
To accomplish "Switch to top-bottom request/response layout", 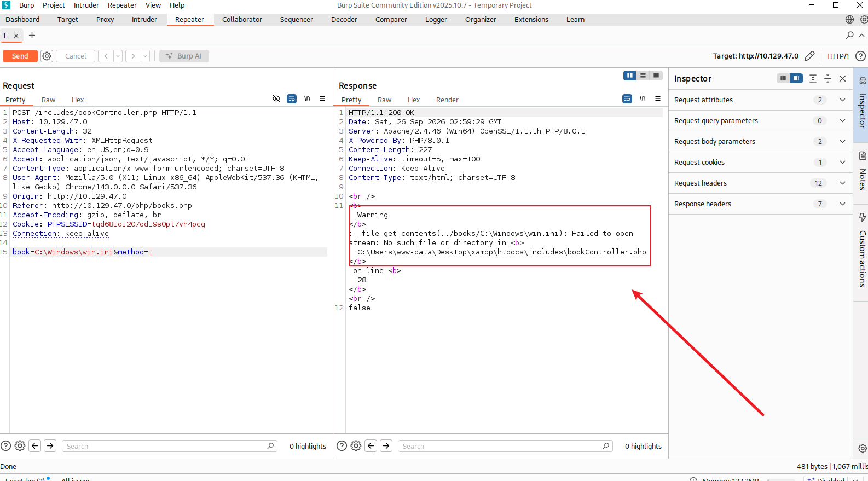I will click(x=643, y=76).
